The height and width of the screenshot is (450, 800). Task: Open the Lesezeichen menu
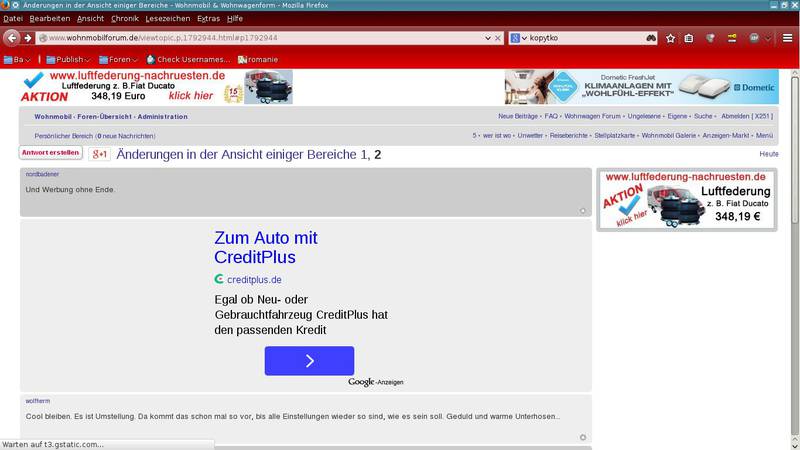pos(168,18)
